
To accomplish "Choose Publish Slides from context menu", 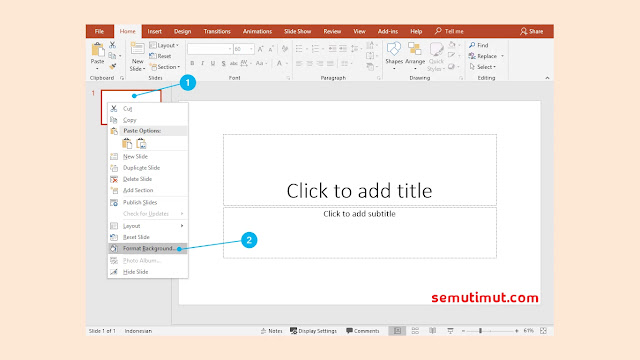I will pyautogui.click(x=148, y=202).
